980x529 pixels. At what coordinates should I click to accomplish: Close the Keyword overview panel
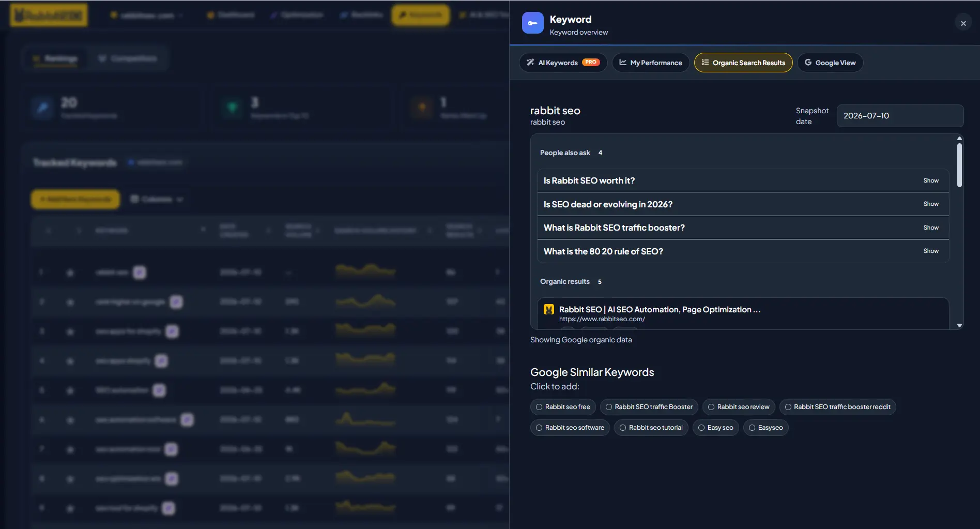click(x=963, y=23)
